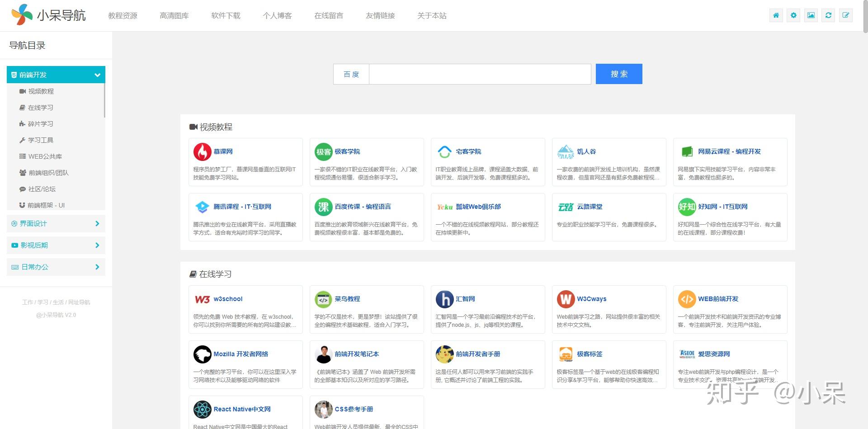
Task: Click the orange WEB前端开发 code icon
Action: click(x=687, y=299)
